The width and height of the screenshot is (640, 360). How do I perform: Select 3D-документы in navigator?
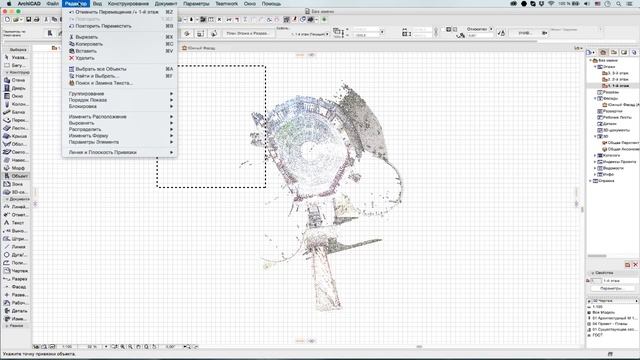click(613, 130)
